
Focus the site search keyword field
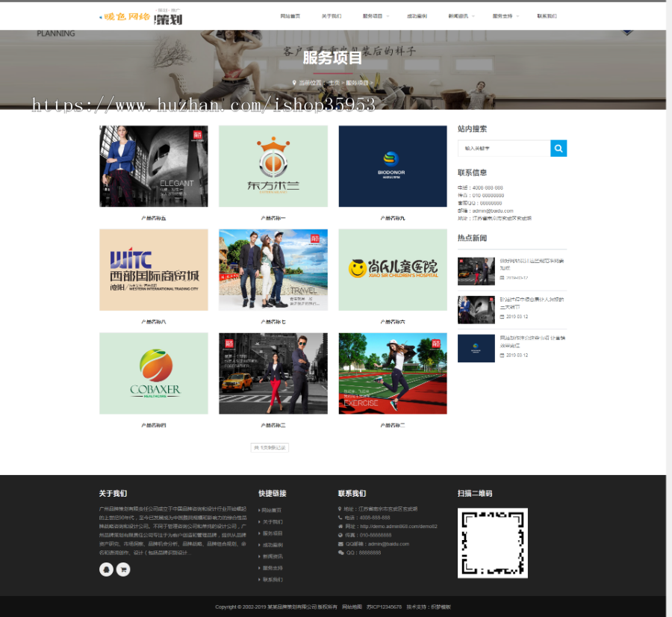tap(504, 148)
